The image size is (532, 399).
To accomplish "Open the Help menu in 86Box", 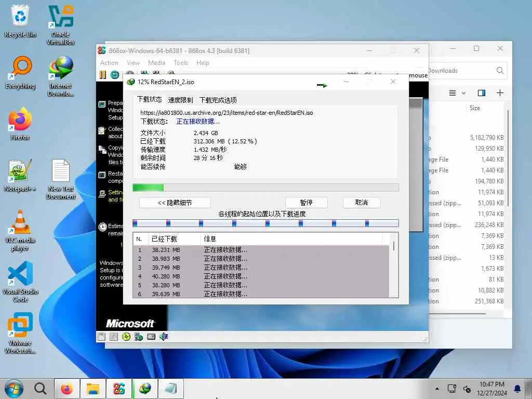I will coord(203,63).
